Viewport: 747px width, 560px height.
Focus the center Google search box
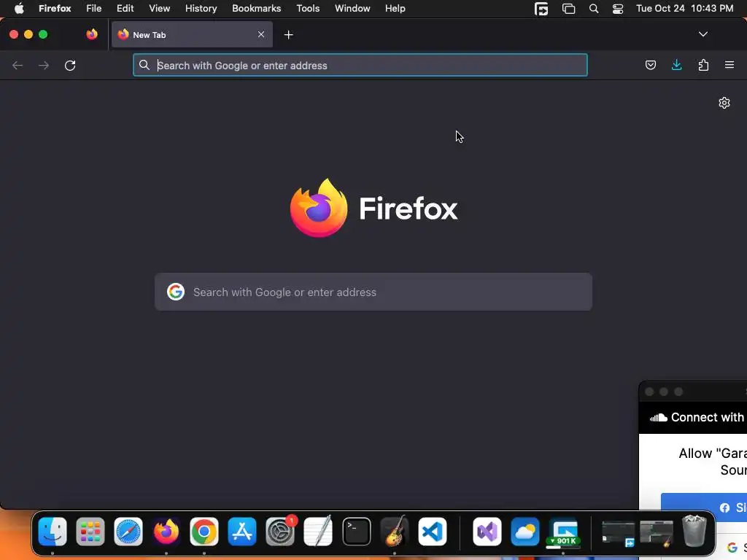373,292
